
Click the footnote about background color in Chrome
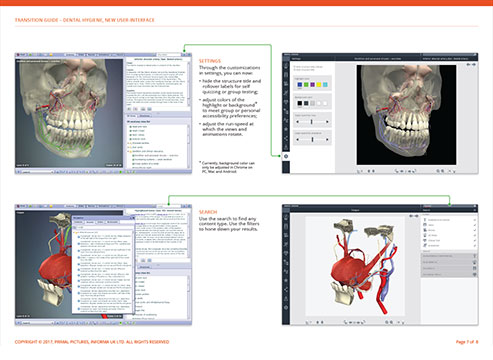[x=227, y=167]
